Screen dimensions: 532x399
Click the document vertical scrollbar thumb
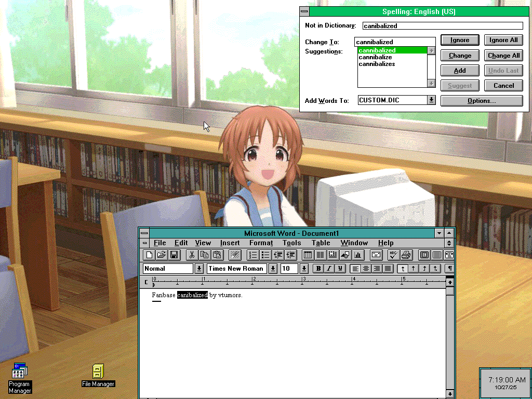450,291
